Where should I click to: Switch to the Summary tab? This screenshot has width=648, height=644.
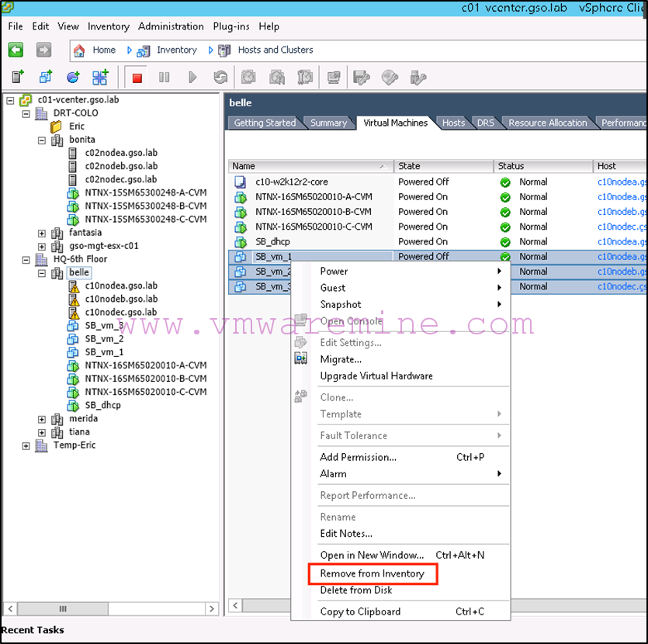pyautogui.click(x=328, y=123)
